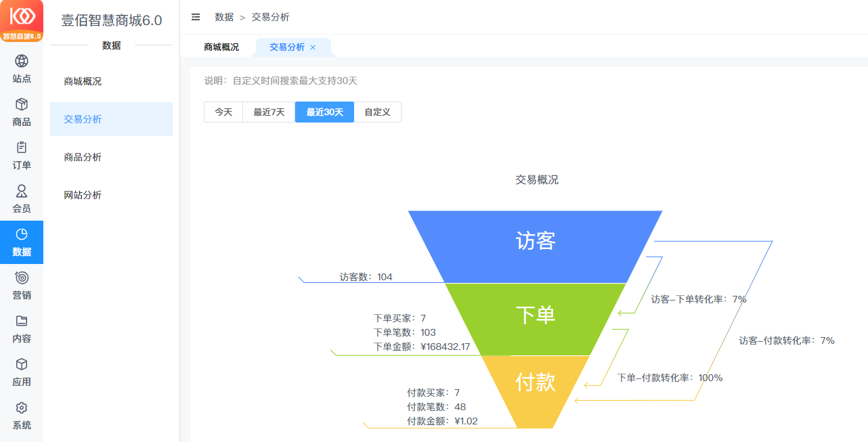Screen dimensions: 868x442
Task: Click the 下单–付款转化率：100% label
Action: tap(670, 378)
